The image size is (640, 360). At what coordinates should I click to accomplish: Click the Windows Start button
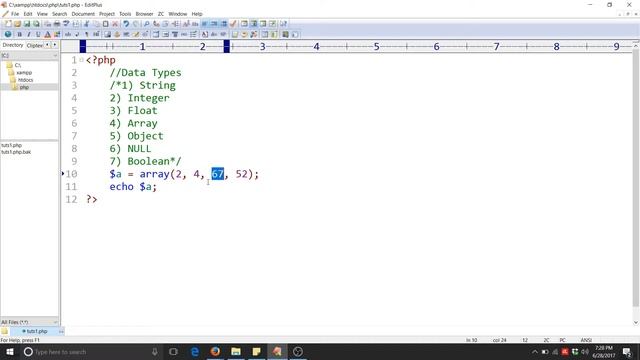click(x=10, y=351)
